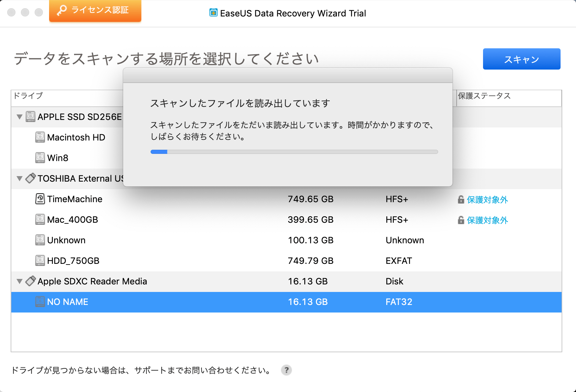Start scanning with the blue スキャン button
The image size is (576, 392).
pos(521,59)
